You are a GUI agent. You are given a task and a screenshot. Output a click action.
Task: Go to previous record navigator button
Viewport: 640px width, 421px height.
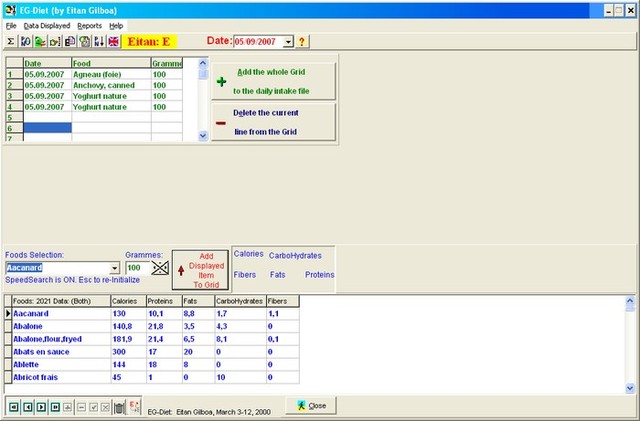tap(28, 407)
